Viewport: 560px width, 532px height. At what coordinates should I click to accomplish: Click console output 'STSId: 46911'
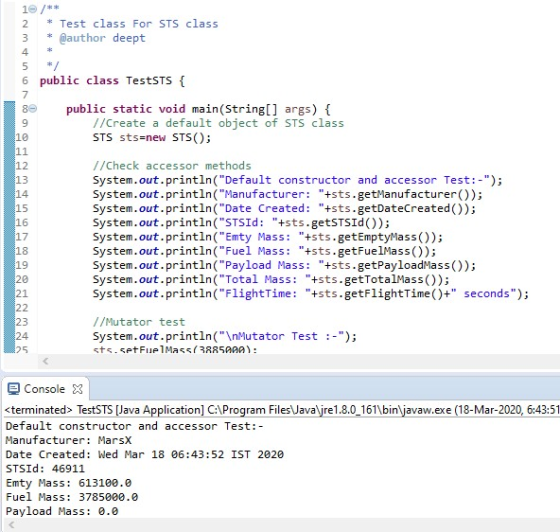[x=45, y=469]
